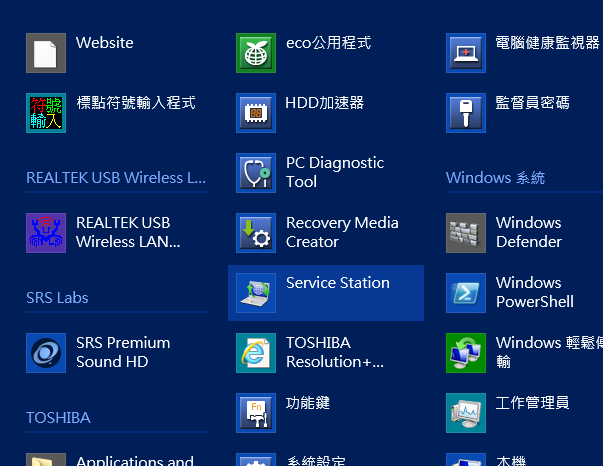Launch the SRS Premium Sound HD icon
This screenshot has width=603, height=466.
coord(46,353)
